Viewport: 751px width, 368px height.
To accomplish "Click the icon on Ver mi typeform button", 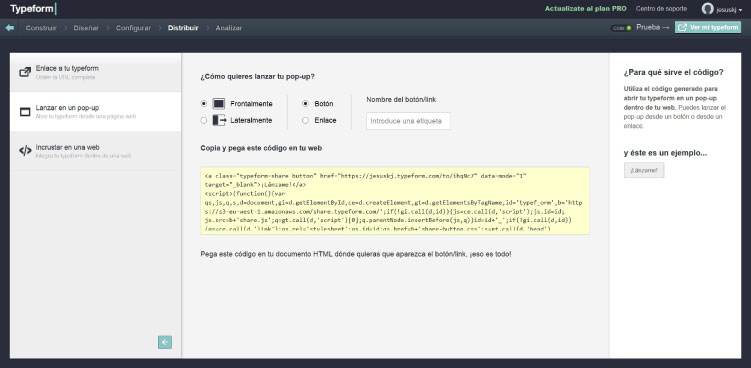I will pyautogui.click(x=683, y=28).
